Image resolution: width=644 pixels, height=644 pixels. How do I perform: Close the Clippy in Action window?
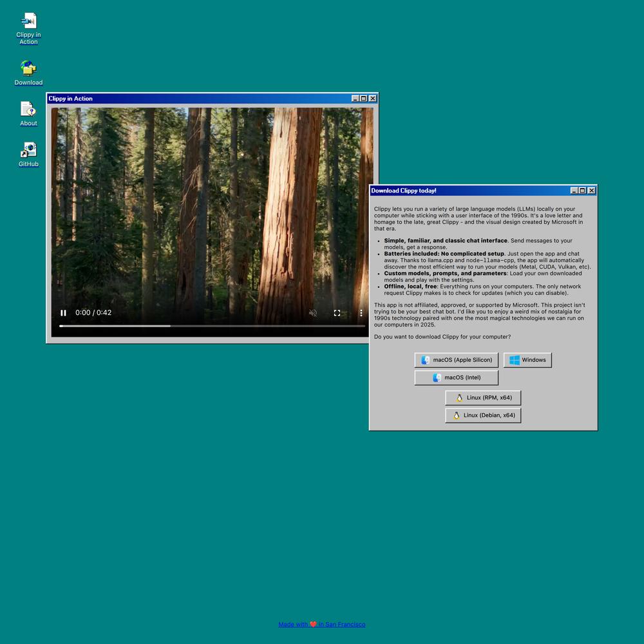pyautogui.click(x=372, y=99)
